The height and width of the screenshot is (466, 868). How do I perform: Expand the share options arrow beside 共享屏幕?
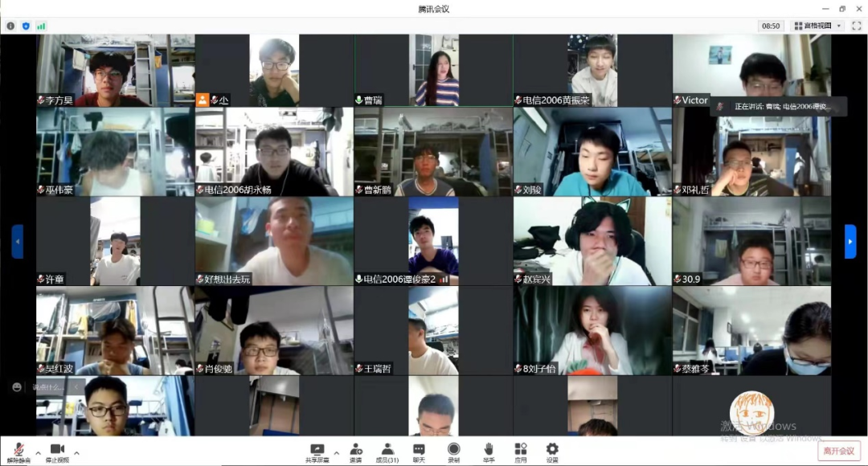pyautogui.click(x=337, y=452)
